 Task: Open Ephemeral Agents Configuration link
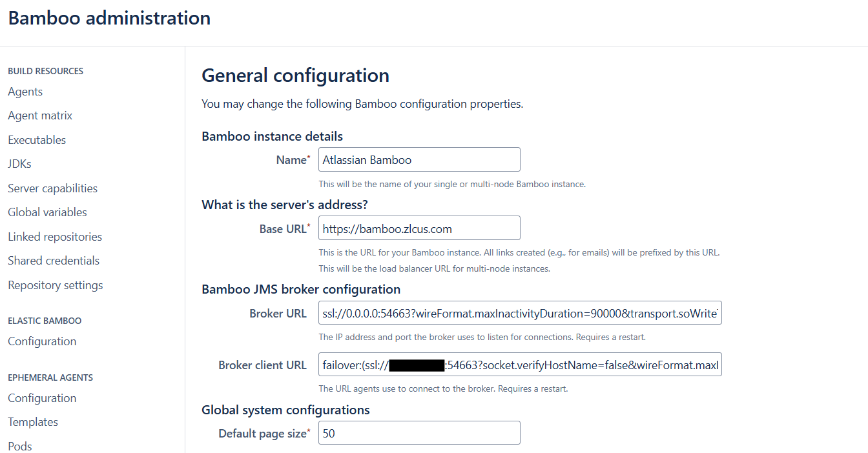42,398
